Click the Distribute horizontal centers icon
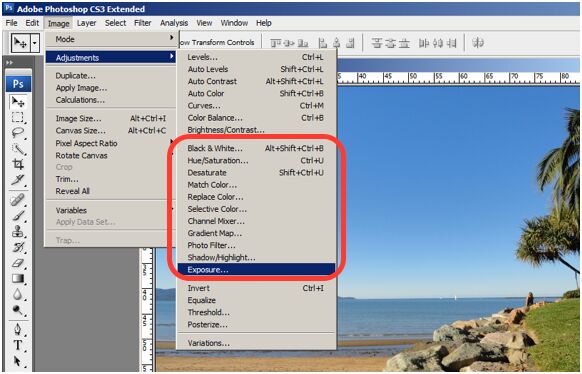The height and width of the screenshot is (374, 582). [x=438, y=43]
